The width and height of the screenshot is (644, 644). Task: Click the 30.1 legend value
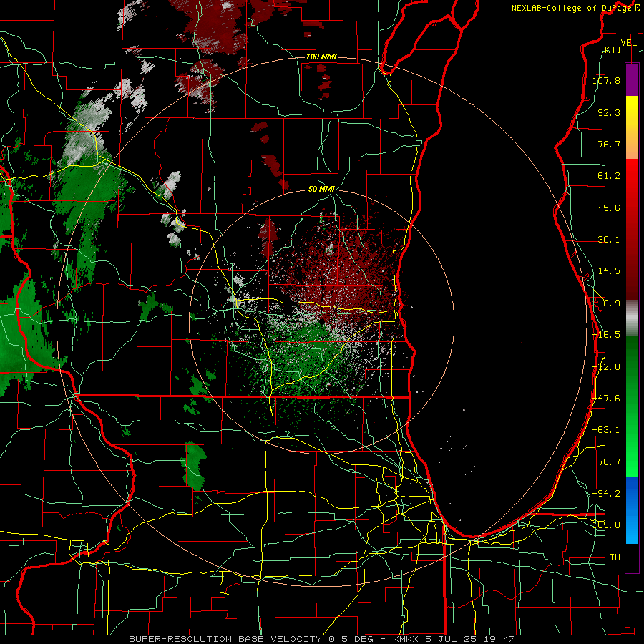pos(609,240)
